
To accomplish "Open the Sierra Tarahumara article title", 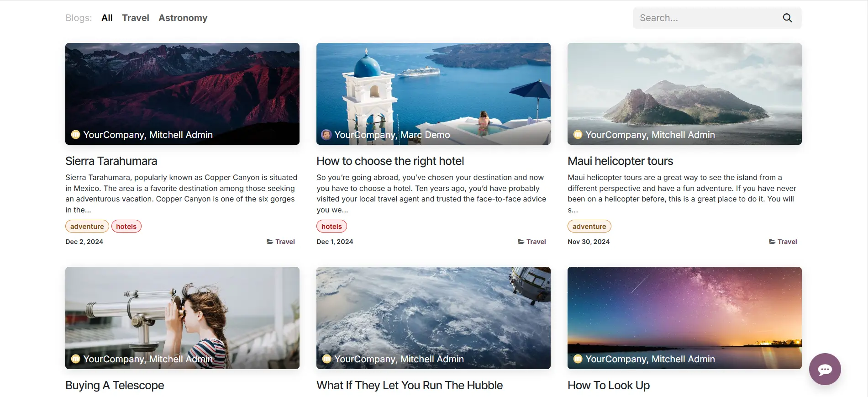I will click(x=111, y=161).
